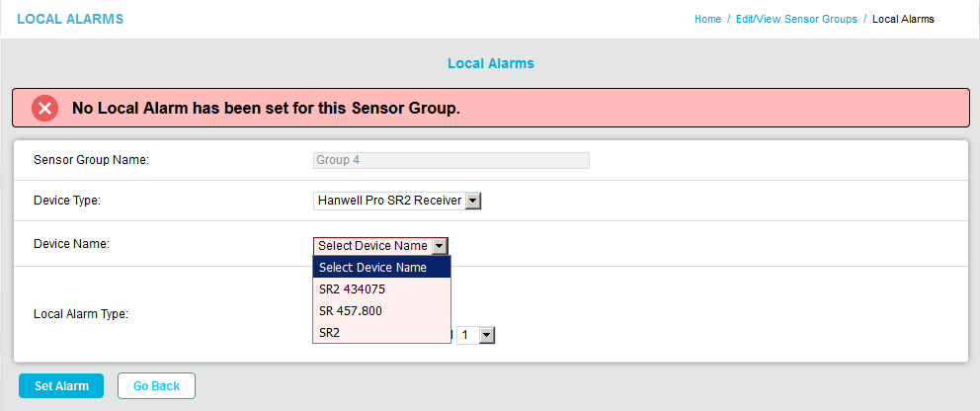The image size is (980, 411).
Task: Click the centered Local Alarms heading
Action: click(491, 63)
